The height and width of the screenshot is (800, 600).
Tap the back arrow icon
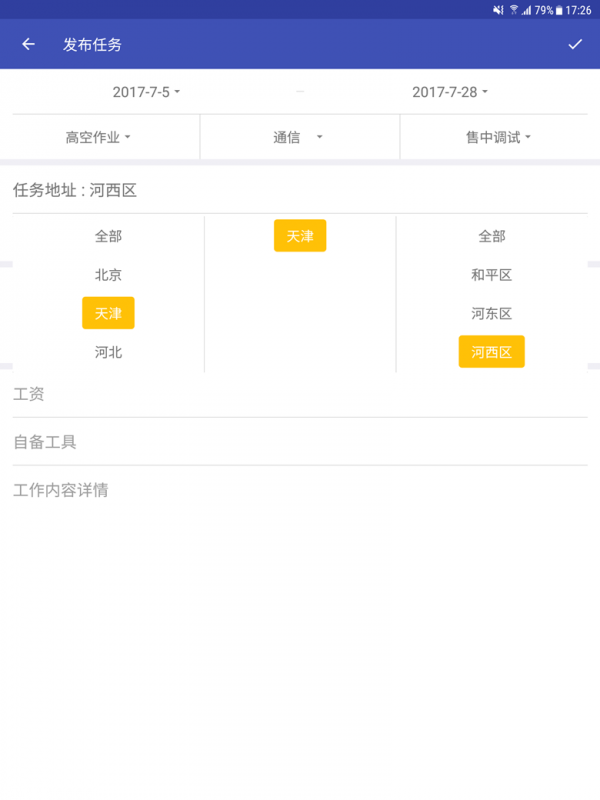pyautogui.click(x=28, y=44)
